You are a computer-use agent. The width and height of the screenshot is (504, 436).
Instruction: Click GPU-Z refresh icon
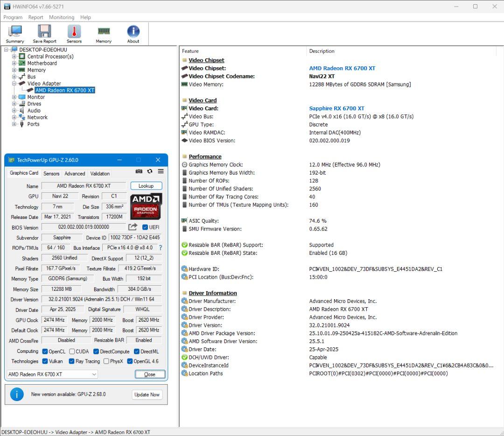pos(150,172)
